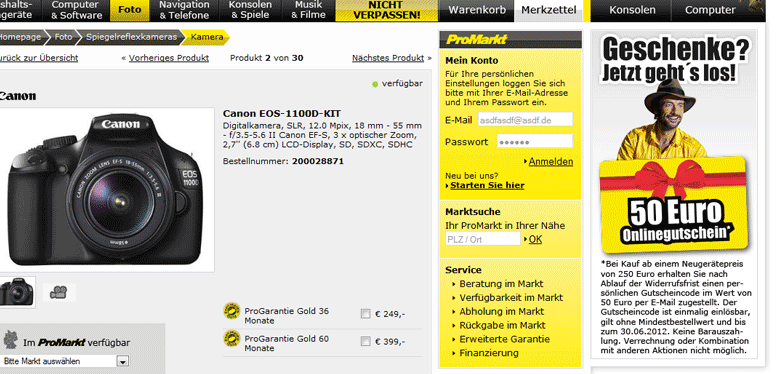
Task: Select the Foto navigation tab
Action: pos(129,10)
